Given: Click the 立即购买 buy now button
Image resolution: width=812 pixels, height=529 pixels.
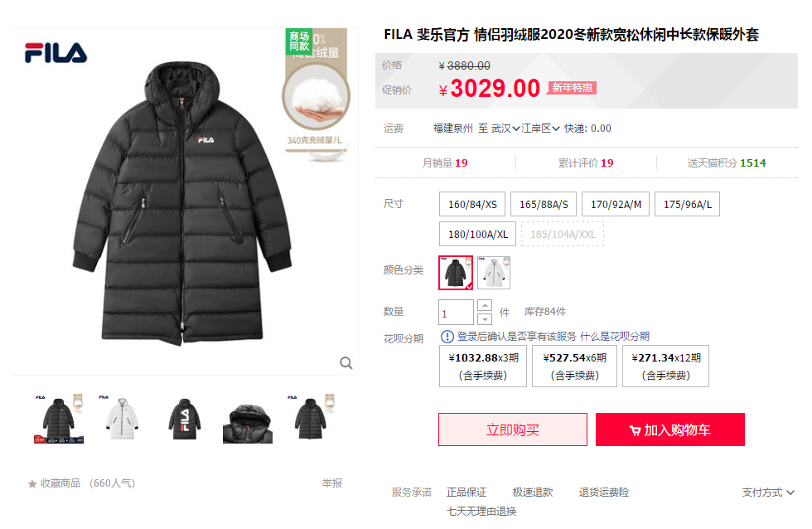Looking at the screenshot, I should [513, 430].
